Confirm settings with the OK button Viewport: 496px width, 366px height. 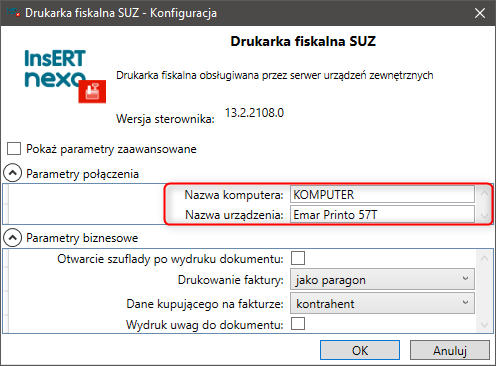[360, 350]
